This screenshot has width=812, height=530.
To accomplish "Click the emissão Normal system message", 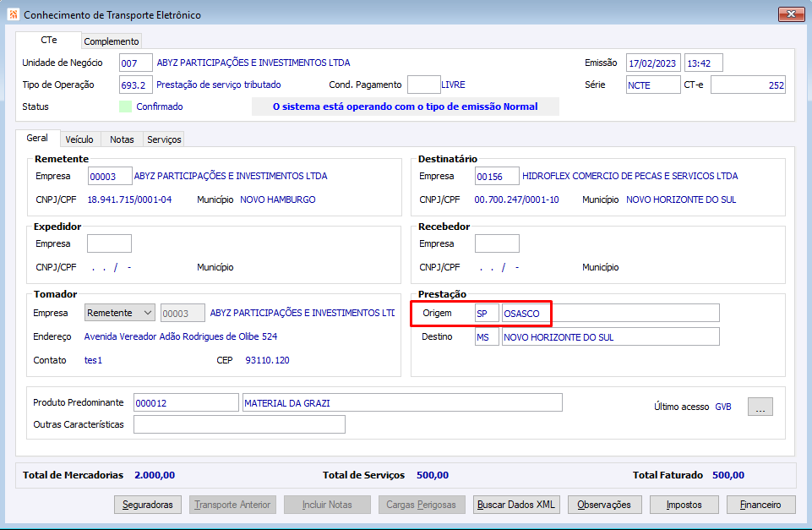I will coord(405,107).
